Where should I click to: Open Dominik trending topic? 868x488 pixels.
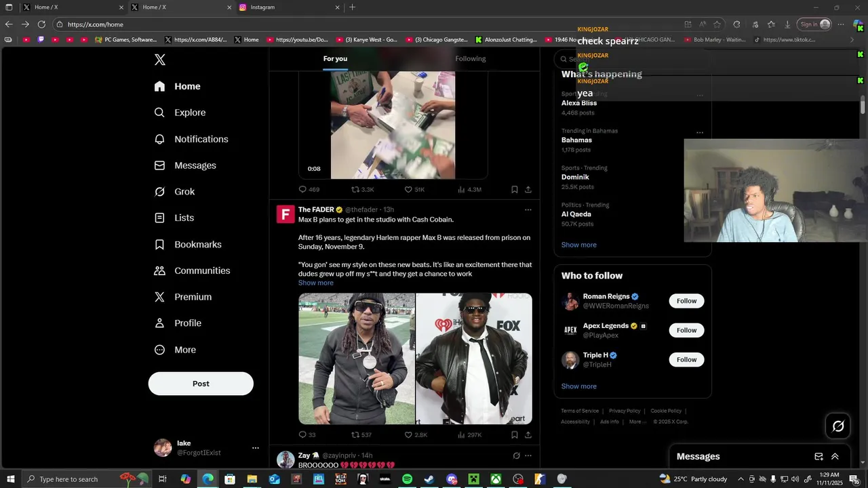[575, 178]
